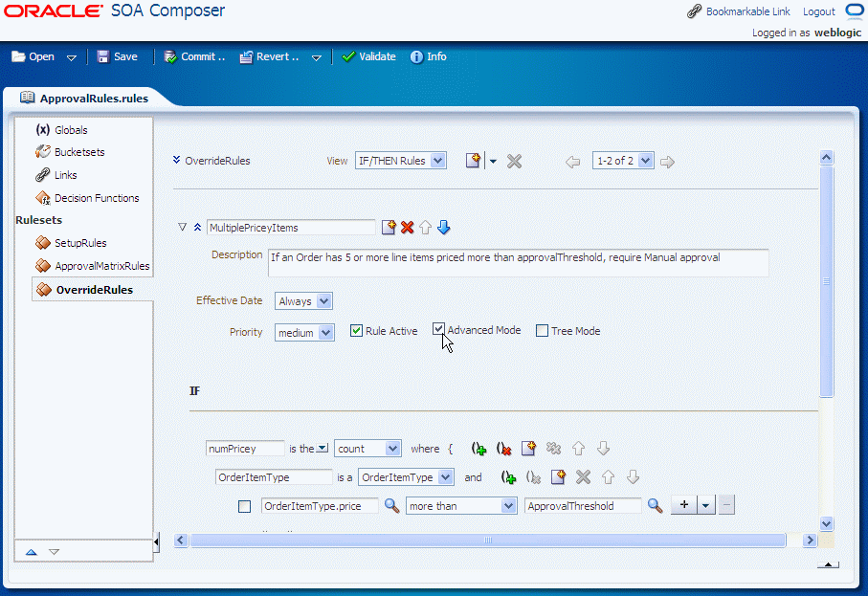868x596 pixels.
Task: Open the Info panel
Action: pos(429,56)
